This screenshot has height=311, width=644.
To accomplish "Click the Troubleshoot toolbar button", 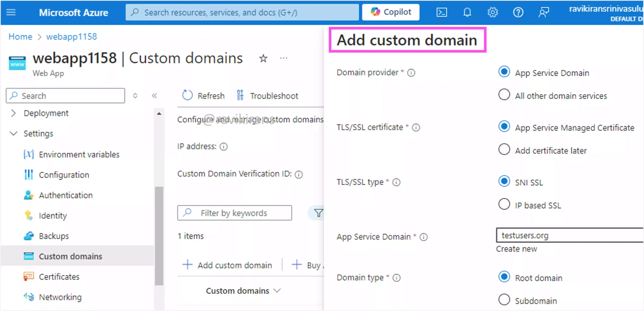I will click(x=267, y=96).
